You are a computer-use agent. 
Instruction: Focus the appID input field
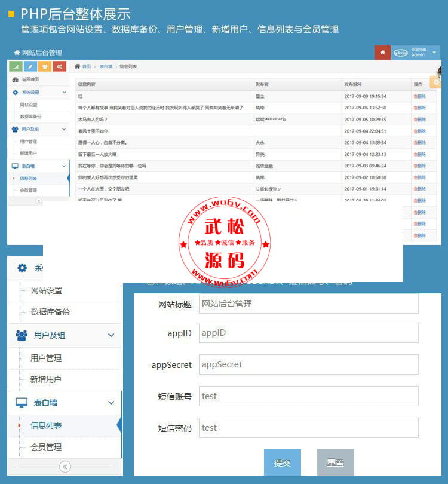309,333
